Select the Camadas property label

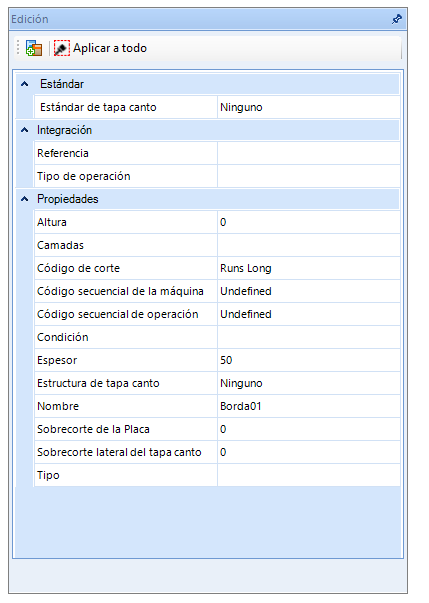pos(60,245)
